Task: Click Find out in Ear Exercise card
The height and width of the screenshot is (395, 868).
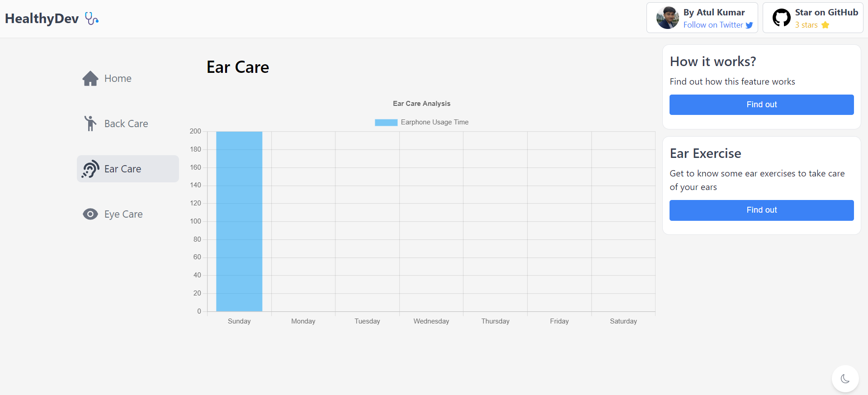Action: [761, 210]
